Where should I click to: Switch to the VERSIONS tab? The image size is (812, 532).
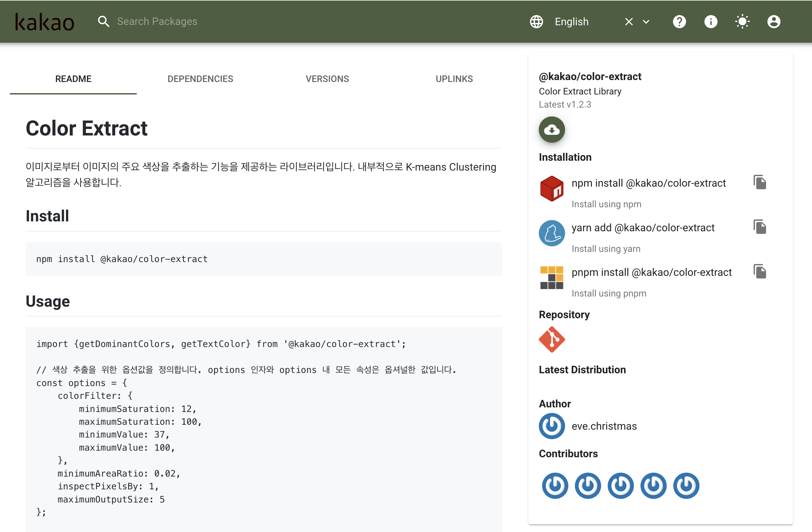327,79
